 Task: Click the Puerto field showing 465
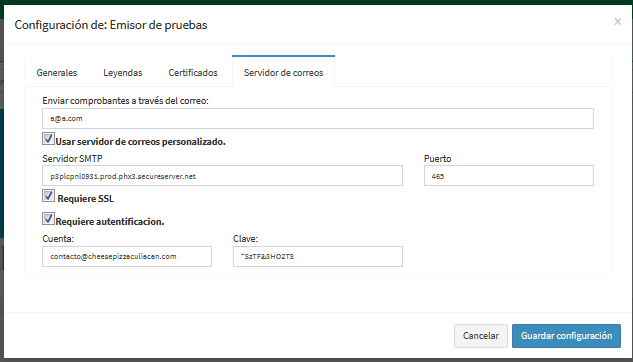[509, 176]
